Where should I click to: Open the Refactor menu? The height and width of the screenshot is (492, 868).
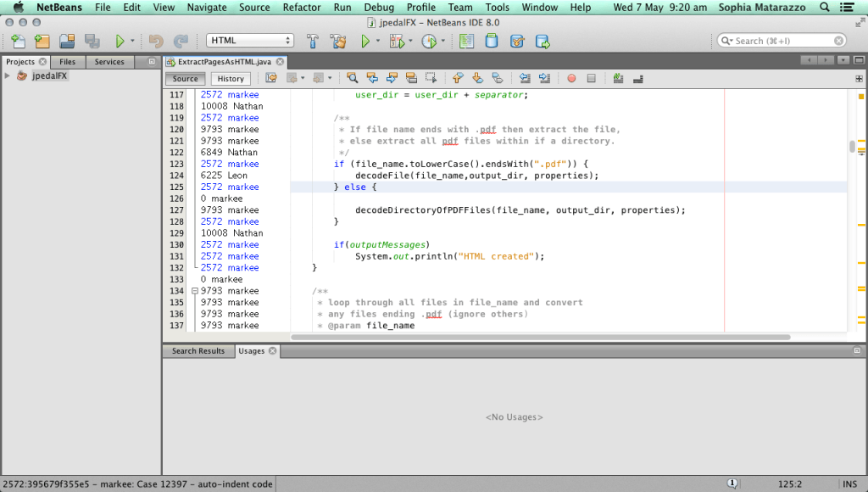click(301, 7)
